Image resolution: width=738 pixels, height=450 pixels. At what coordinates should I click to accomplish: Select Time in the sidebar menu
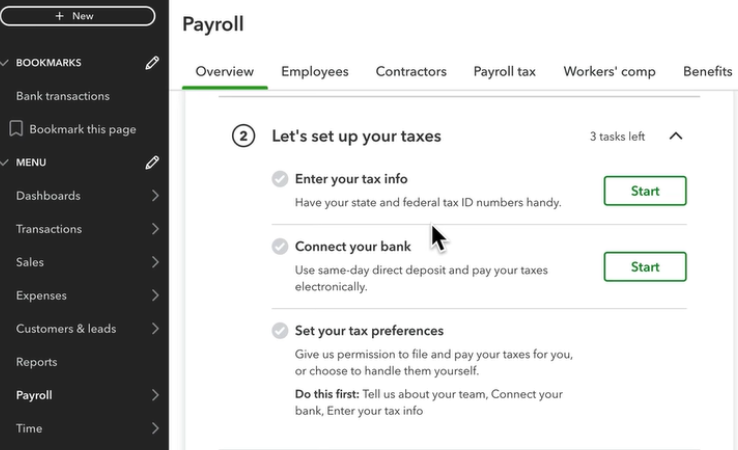tap(29, 428)
